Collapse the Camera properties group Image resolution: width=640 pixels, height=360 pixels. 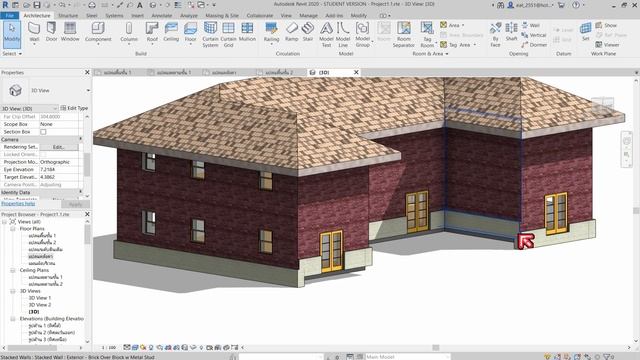pyautogui.click(x=80, y=140)
